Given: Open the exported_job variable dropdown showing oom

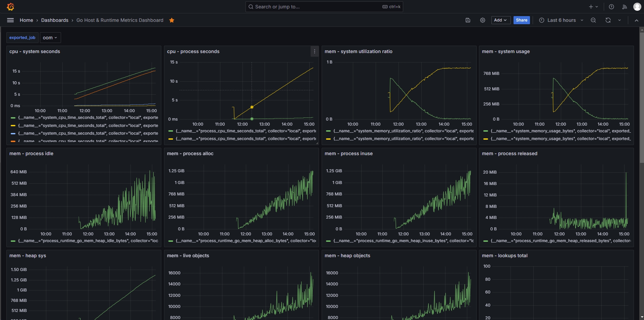Looking at the screenshot, I should [50, 38].
